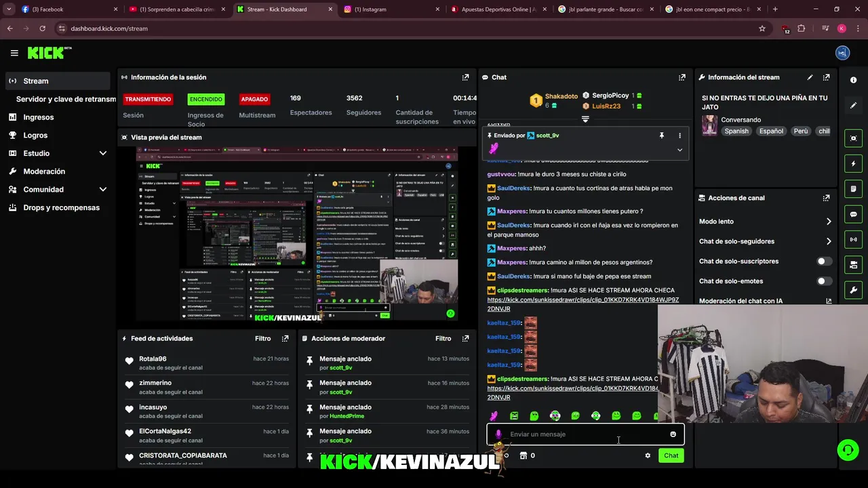Collapse the chat leaderboard with the arrow
Viewport: 868px width, 488px height.
(585, 119)
